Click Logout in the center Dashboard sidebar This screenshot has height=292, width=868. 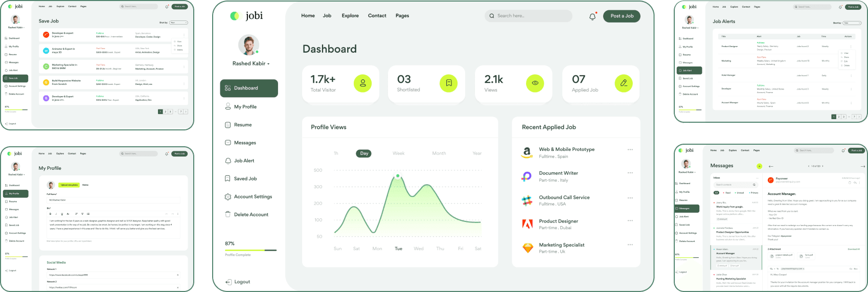point(238,282)
